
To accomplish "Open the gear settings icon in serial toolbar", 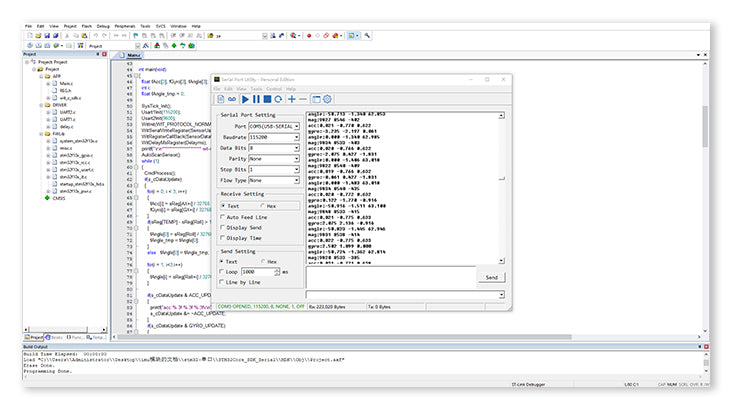I will coord(326,99).
